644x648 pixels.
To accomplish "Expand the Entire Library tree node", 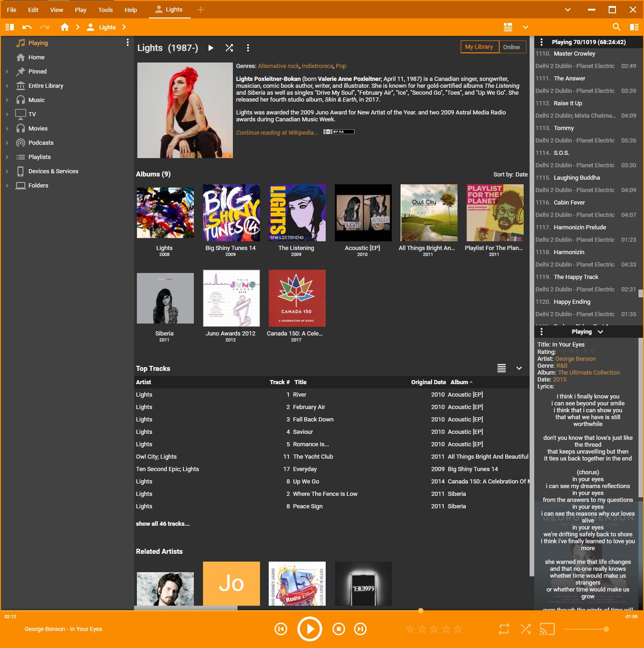I will coord(7,86).
